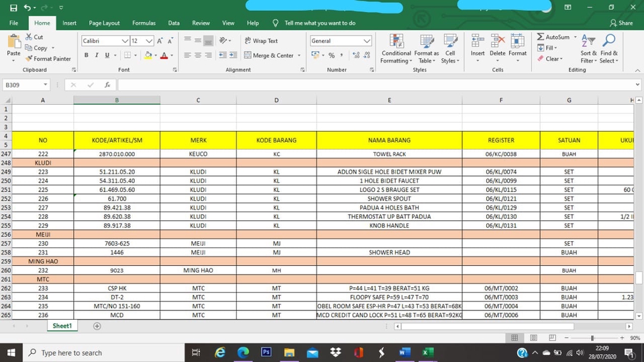644x362 pixels.
Task: Open the General number format dropdown
Action: (367, 41)
